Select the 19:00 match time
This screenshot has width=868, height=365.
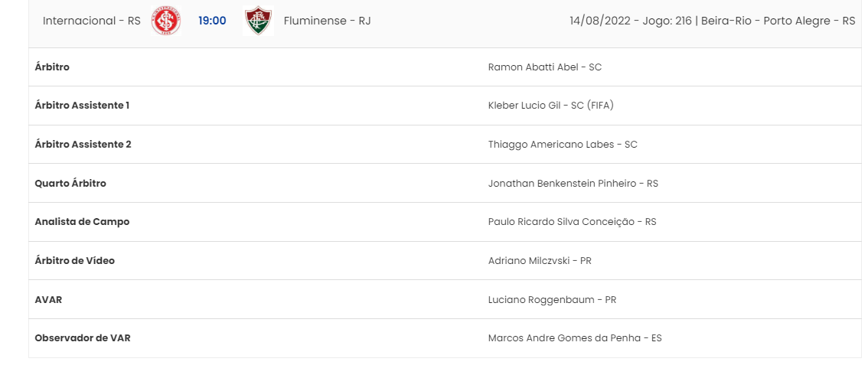212,21
